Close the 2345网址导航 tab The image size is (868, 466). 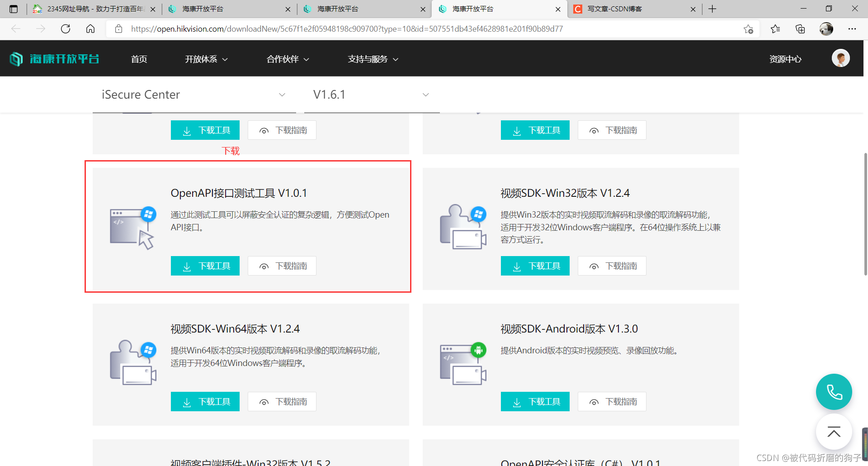tap(153, 9)
